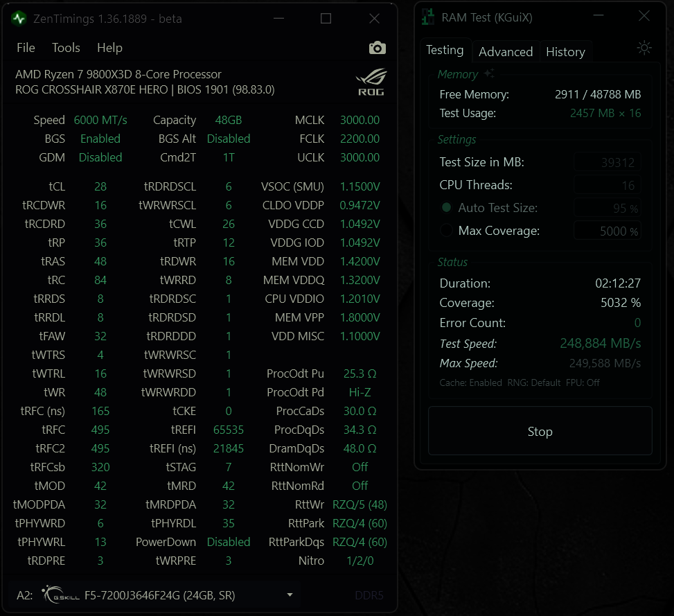This screenshot has width=674, height=616.
Task: Click the Test Usage value 2457 MB × 16
Action: point(605,113)
